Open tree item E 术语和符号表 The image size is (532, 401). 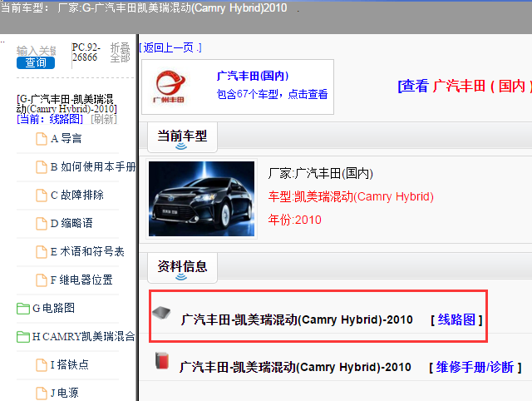tap(87, 251)
